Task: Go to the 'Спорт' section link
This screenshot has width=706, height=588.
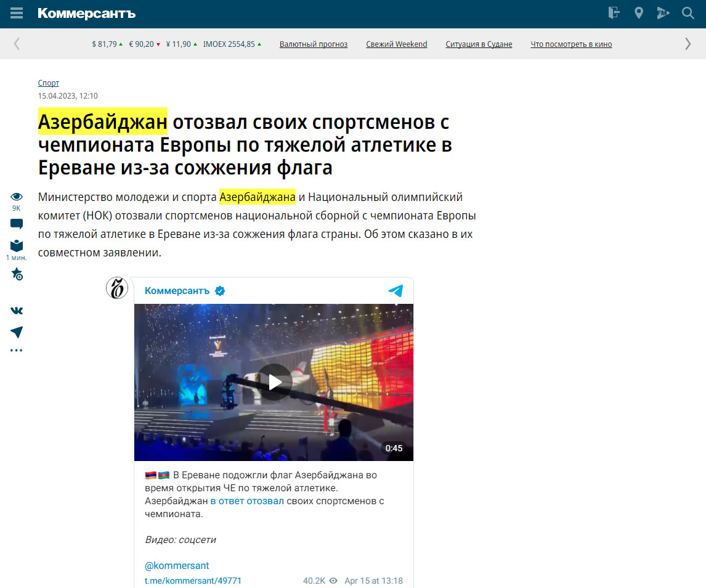Action: click(49, 83)
